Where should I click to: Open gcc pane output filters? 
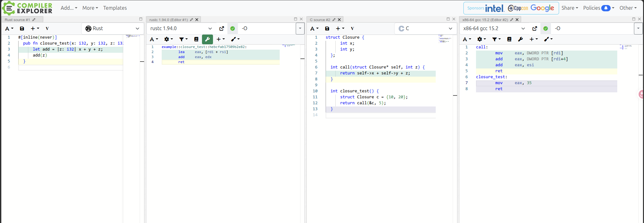click(x=496, y=39)
